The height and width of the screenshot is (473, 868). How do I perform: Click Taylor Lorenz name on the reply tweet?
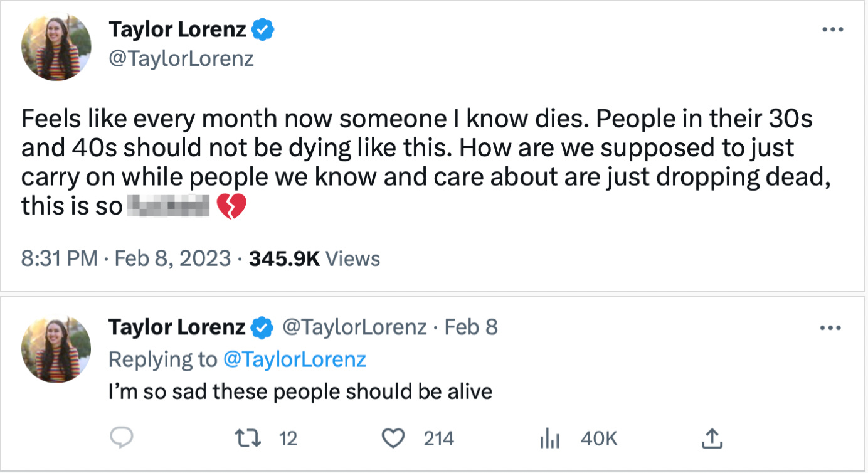177,327
